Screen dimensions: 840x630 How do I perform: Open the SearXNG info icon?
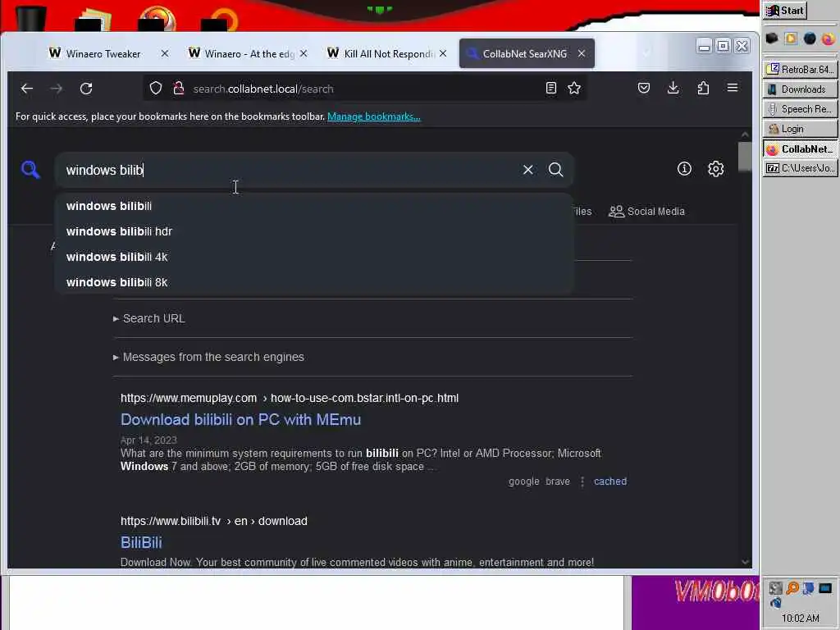point(684,169)
